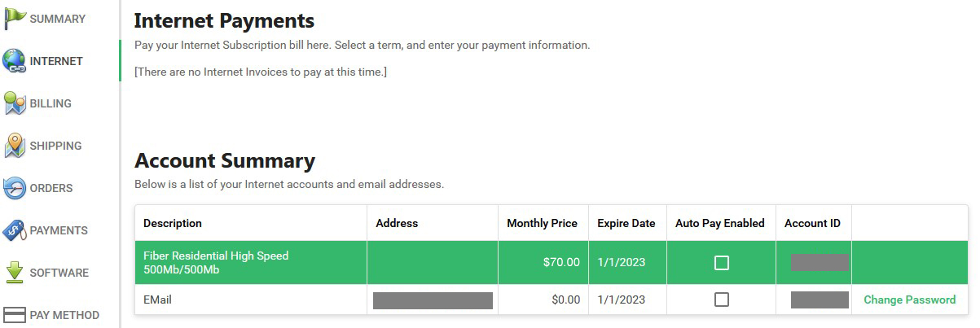Click the Payments price-tag icon
The height and width of the screenshot is (328, 980).
15,230
